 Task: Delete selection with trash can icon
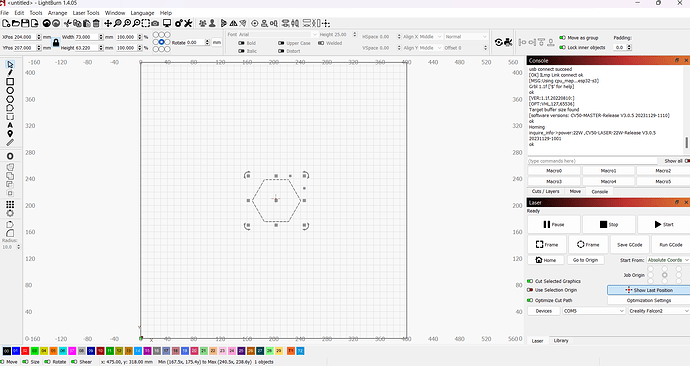pos(96,23)
